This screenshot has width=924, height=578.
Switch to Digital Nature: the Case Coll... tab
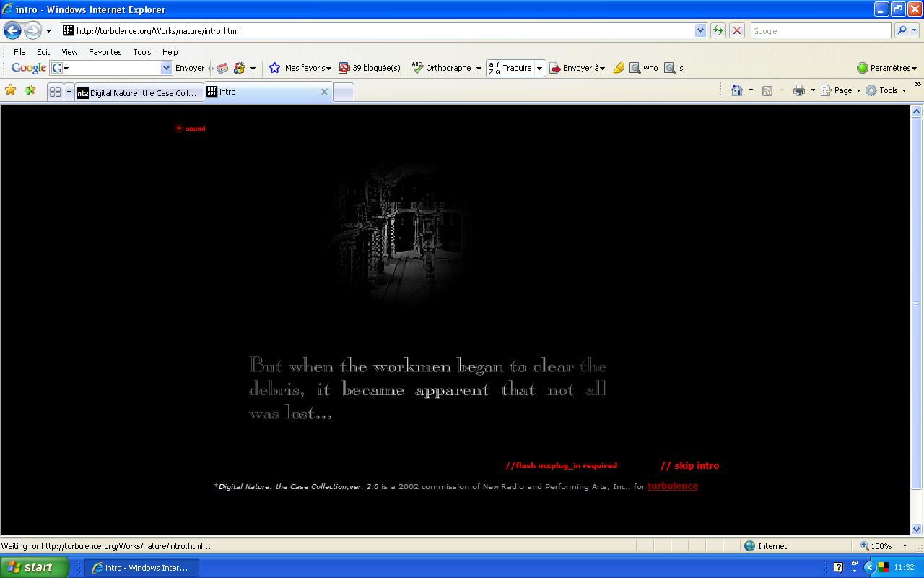(x=139, y=92)
